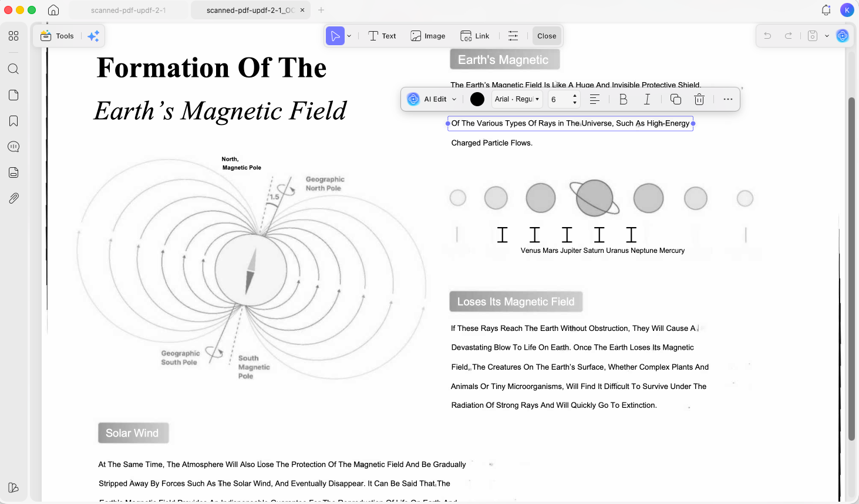Open the thumbnails grid panel in sidebar

[x=14, y=36]
